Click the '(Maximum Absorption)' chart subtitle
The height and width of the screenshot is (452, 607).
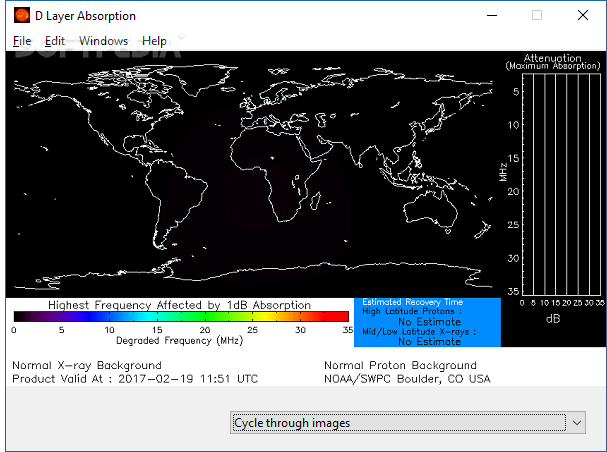(x=553, y=66)
